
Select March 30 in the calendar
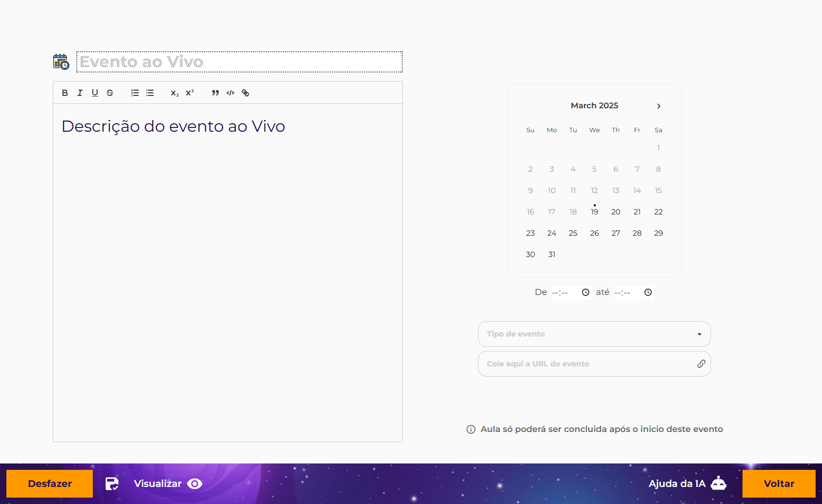530,254
